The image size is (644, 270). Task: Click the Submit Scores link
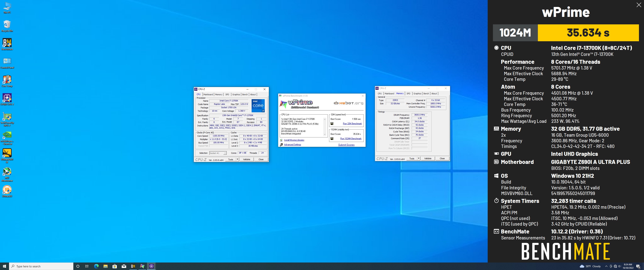click(346, 145)
